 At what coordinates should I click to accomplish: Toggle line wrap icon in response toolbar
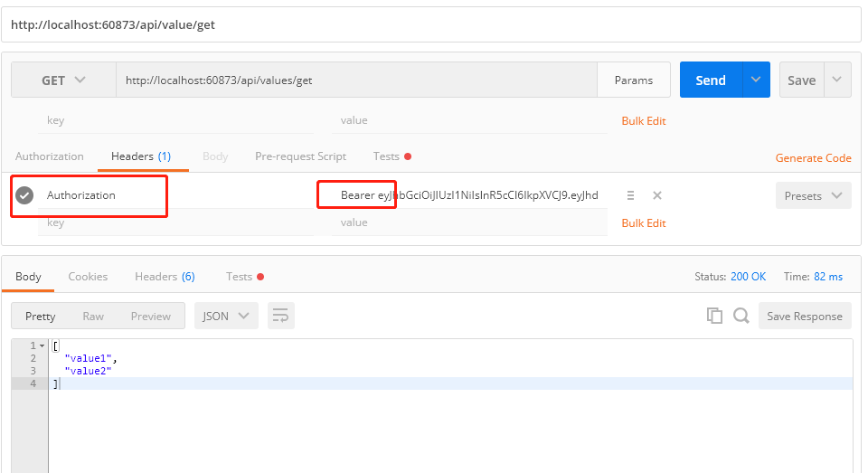[x=280, y=316]
